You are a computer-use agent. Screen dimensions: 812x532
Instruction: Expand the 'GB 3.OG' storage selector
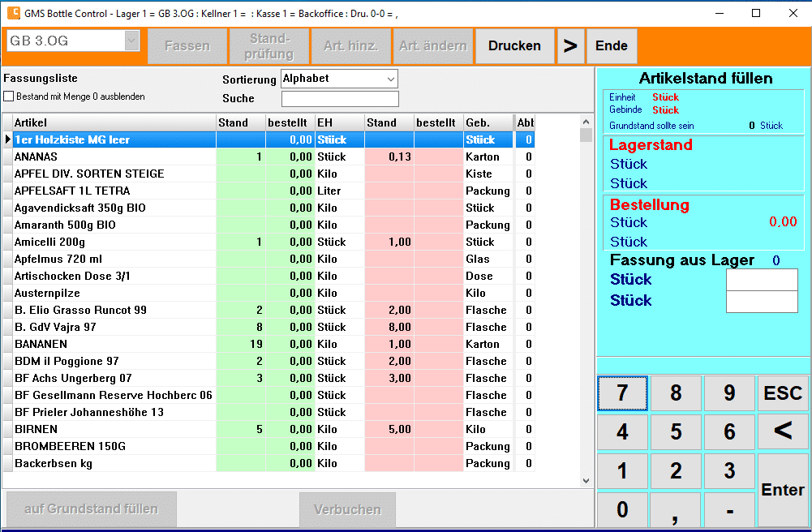point(131,41)
